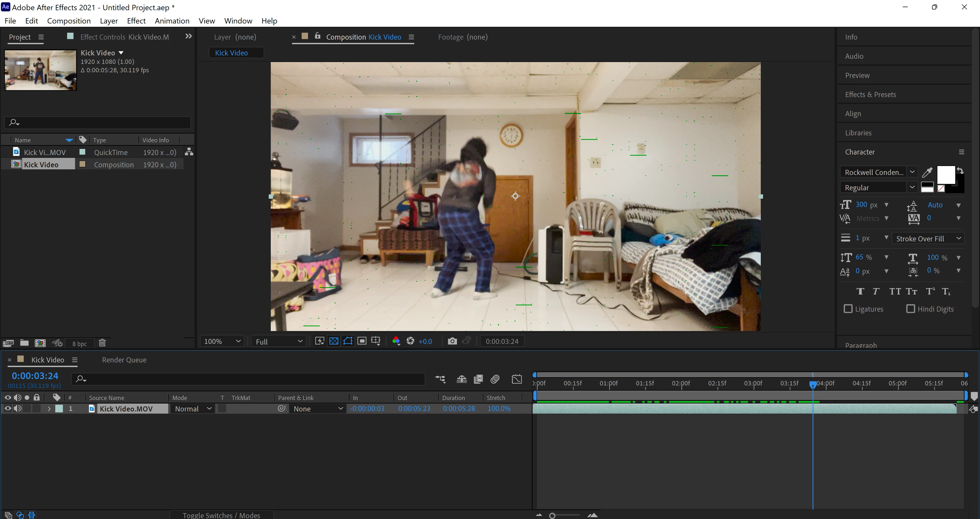The image size is (980, 519).
Task: Click the eyedropper in Character panel
Action: 927,172
